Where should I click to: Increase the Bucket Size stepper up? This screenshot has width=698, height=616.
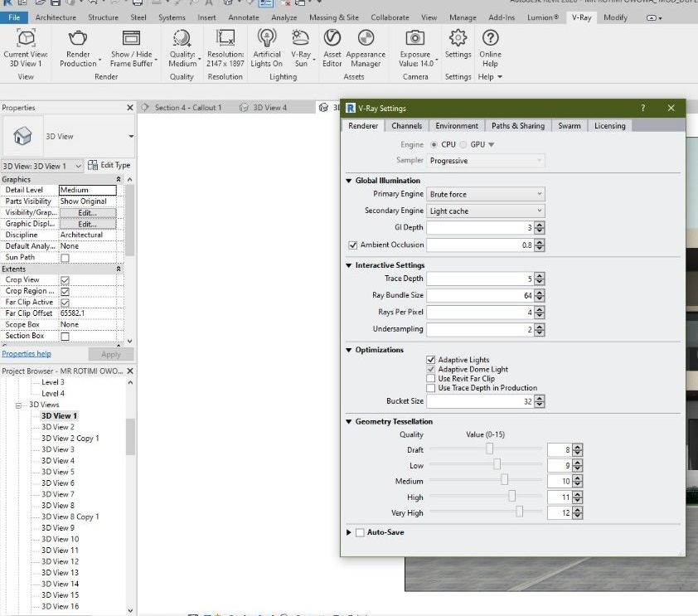tap(540, 398)
